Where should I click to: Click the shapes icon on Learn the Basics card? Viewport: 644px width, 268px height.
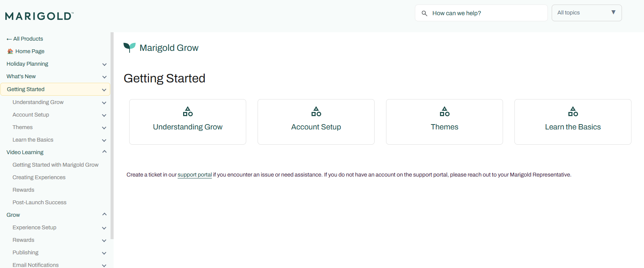(x=573, y=111)
